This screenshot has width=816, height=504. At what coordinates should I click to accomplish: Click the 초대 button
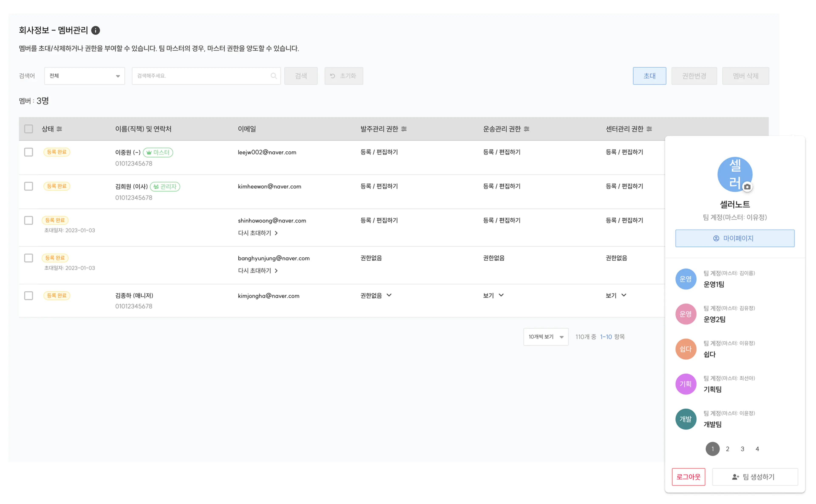pyautogui.click(x=649, y=76)
